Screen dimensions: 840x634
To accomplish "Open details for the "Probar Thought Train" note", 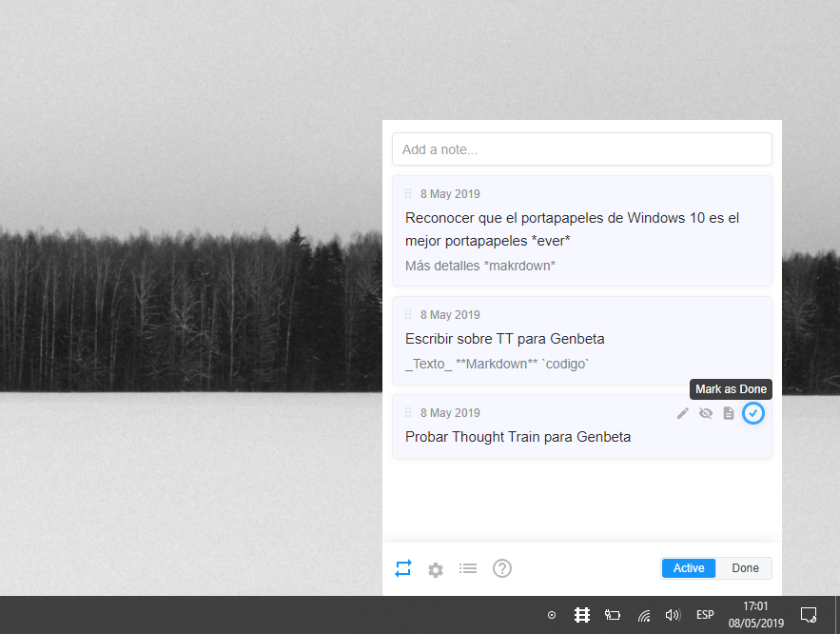I will click(x=728, y=413).
